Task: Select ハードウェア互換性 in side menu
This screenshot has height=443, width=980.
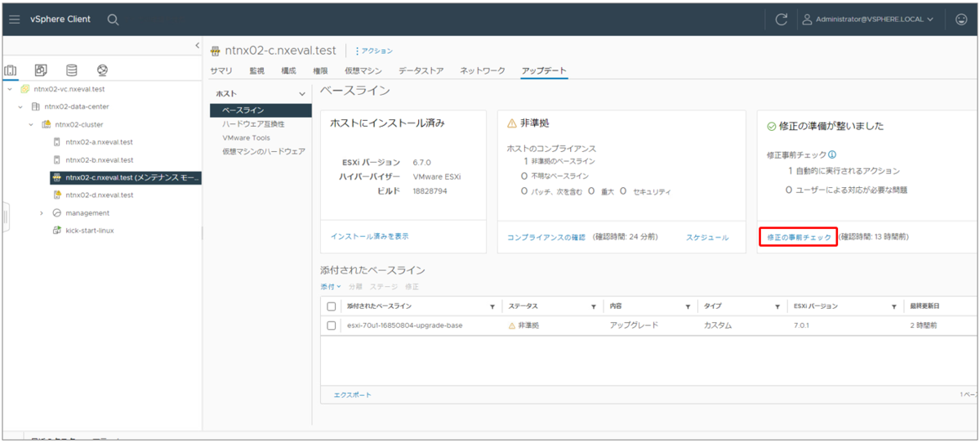Action: (x=253, y=123)
